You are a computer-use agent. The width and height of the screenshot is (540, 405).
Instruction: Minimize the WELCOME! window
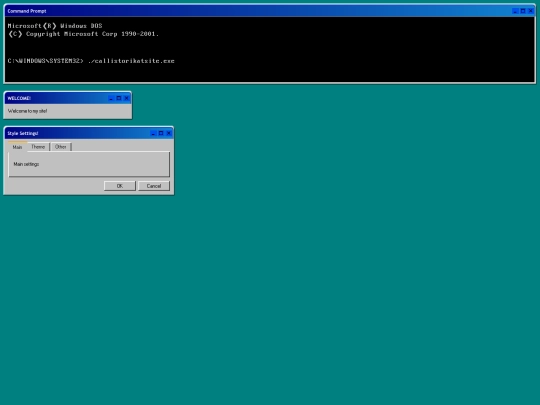click(x=111, y=98)
